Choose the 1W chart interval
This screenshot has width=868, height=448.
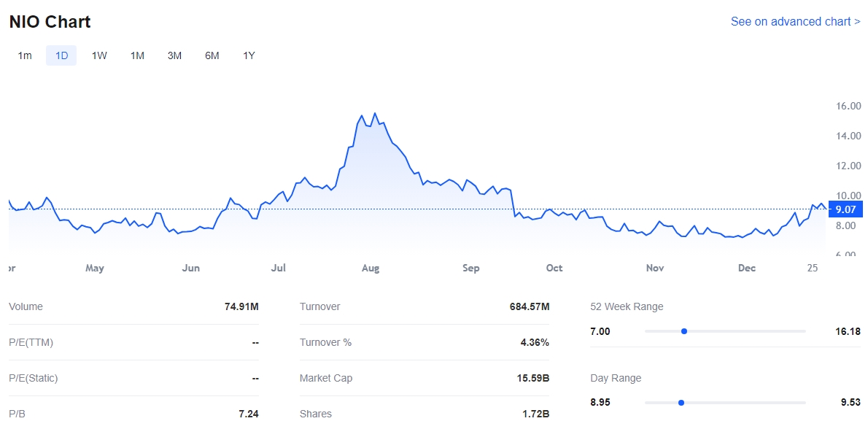(99, 55)
